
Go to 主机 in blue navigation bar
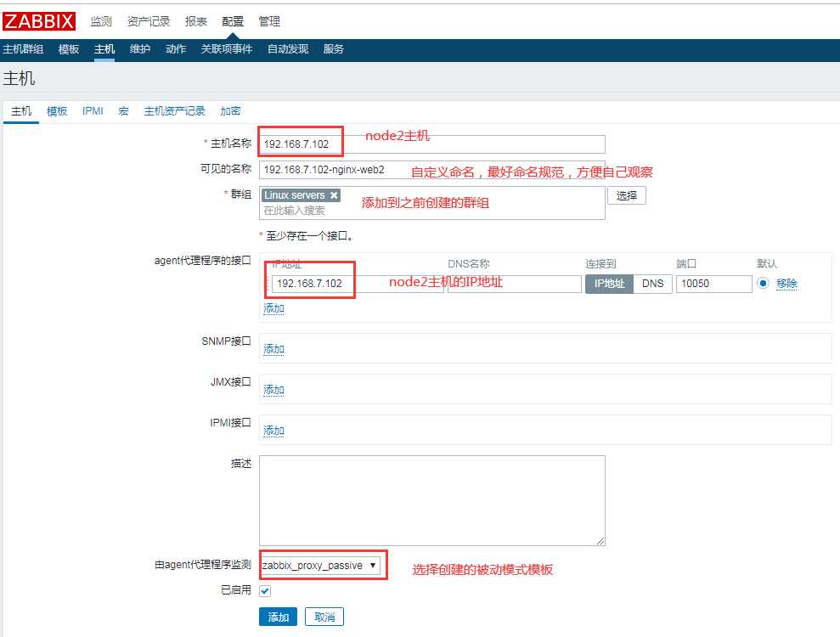[104, 49]
